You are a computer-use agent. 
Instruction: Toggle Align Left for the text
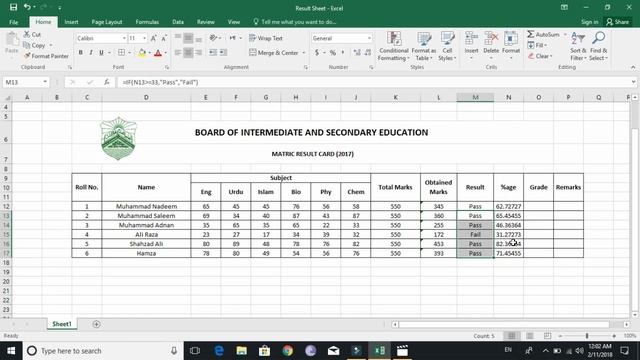tap(178, 53)
